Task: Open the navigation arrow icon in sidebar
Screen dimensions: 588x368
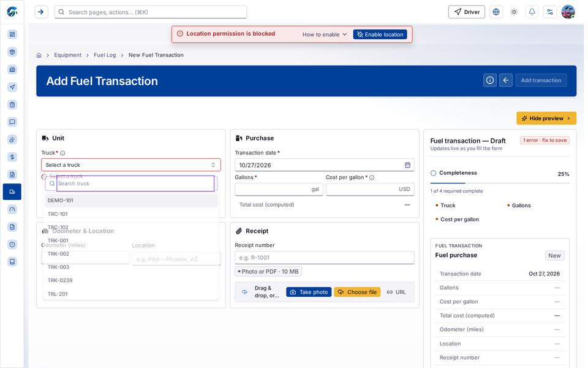Action: tap(12, 87)
